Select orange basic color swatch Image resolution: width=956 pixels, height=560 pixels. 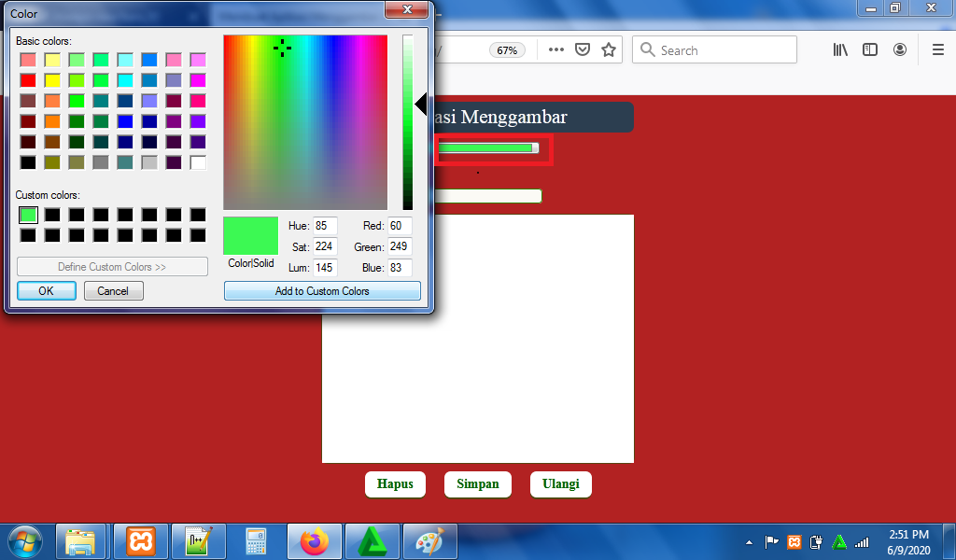(52, 121)
